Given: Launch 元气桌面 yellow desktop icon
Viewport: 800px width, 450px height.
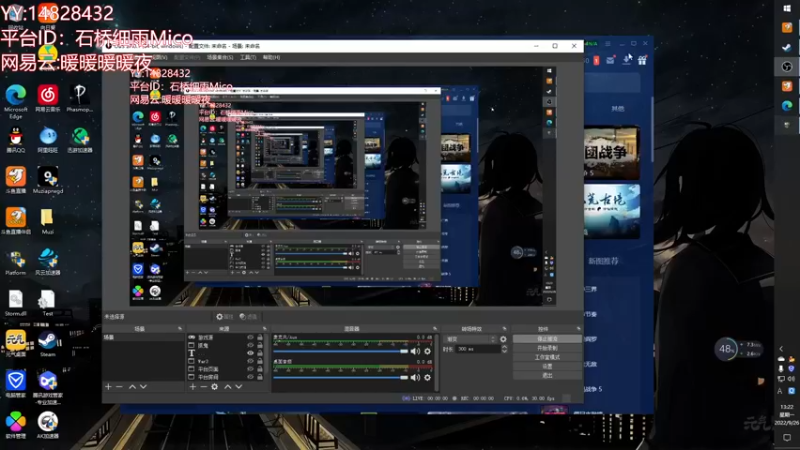Looking at the screenshot, I should [16, 344].
